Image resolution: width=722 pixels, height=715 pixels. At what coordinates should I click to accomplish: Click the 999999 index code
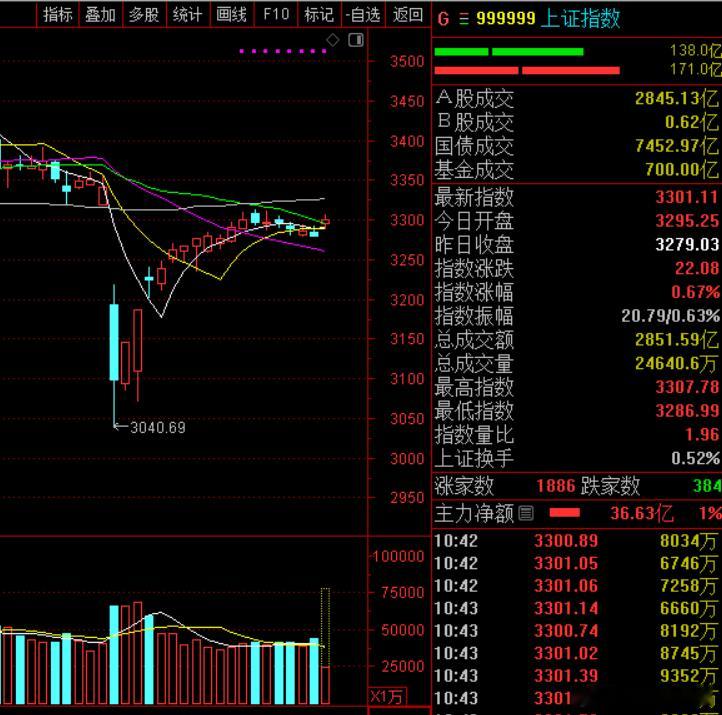[506, 19]
